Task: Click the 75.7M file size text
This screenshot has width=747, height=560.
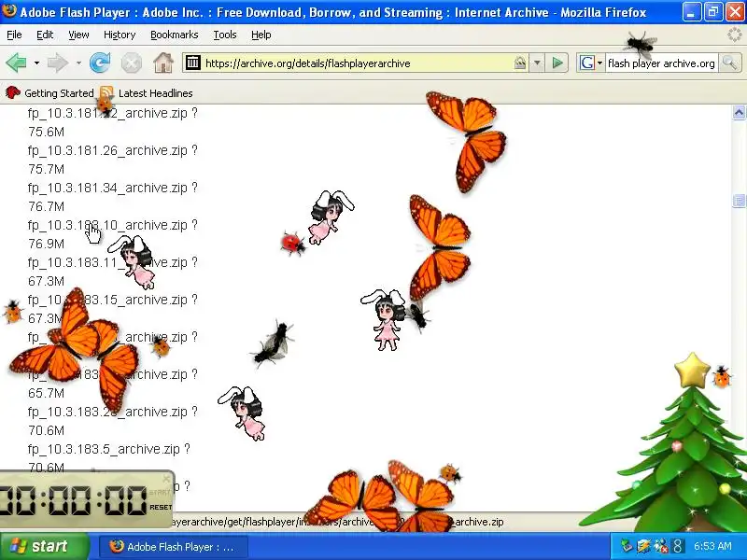Action: pos(46,169)
